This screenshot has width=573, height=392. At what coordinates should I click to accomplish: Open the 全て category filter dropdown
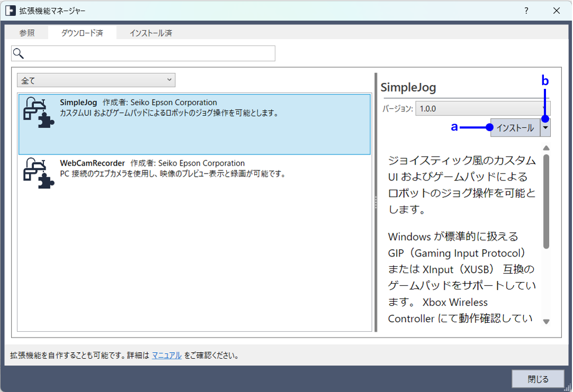click(x=96, y=80)
